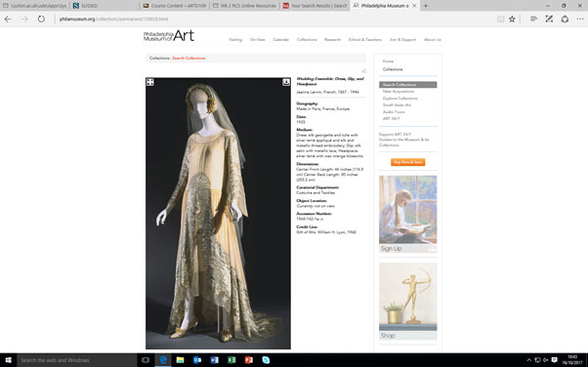Image resolution: width=588 pixels, height=367 pixels.
Task: Open the ART 24/7 sidebar link
Action: (391, 118)
